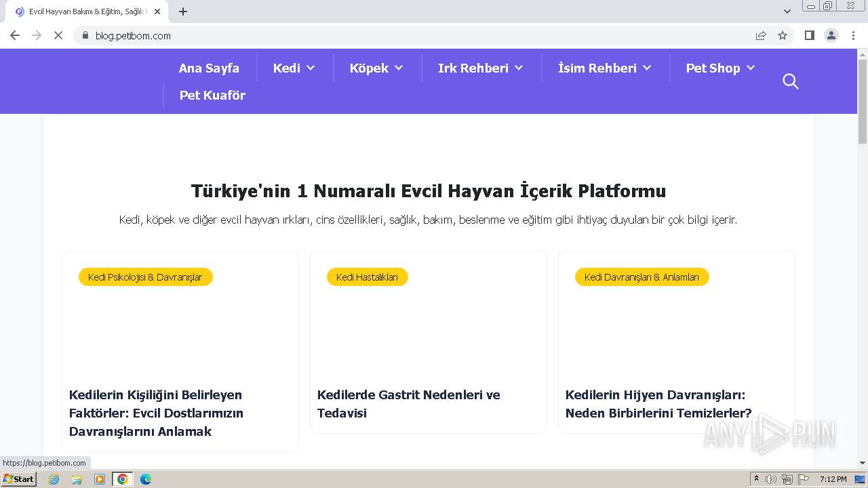Close the Evcil Hayvan Bakımı tab
The image size is (868, 488).
157,12
